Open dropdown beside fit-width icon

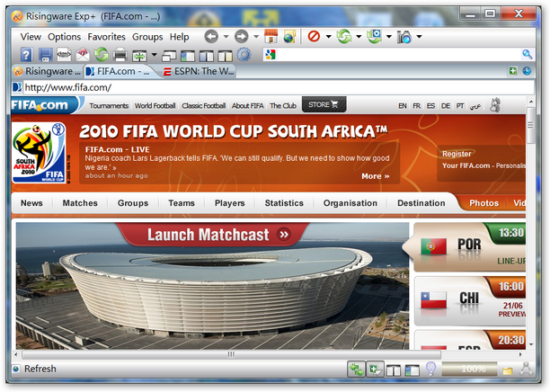[155, 55]
